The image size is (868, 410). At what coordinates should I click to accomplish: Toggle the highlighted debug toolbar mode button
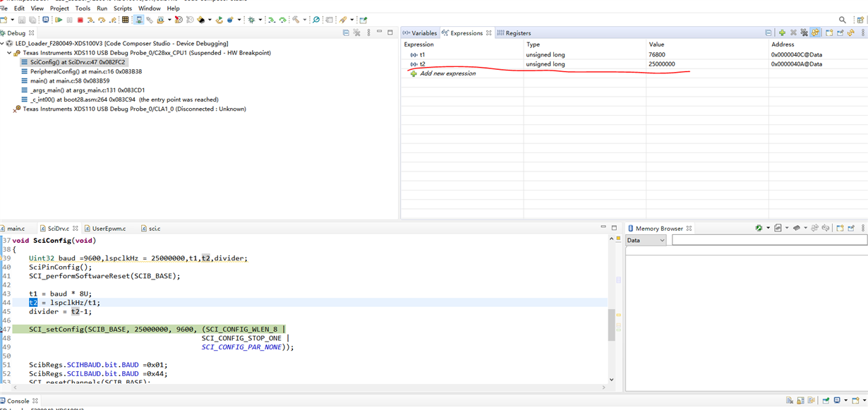pyautogui.click(x=138, y=20)
